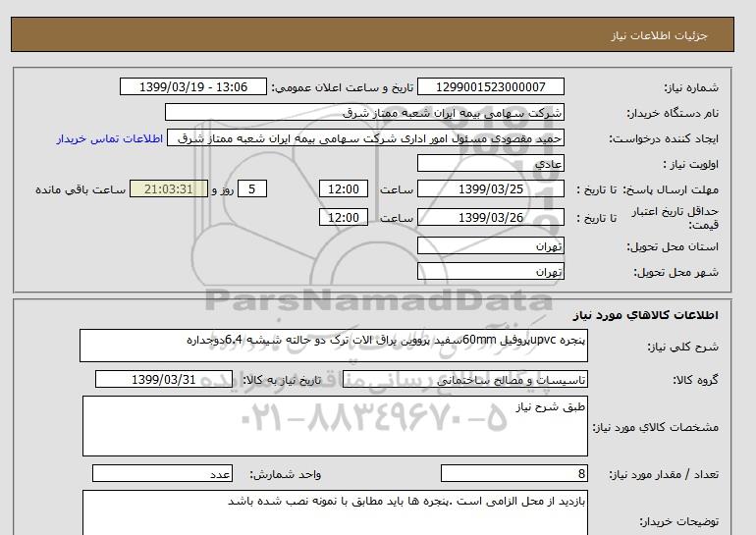
Task: Select the label حداقل تاریخ اعتبار قیمت
Action: pyautogui.click(x=675, y=218)
